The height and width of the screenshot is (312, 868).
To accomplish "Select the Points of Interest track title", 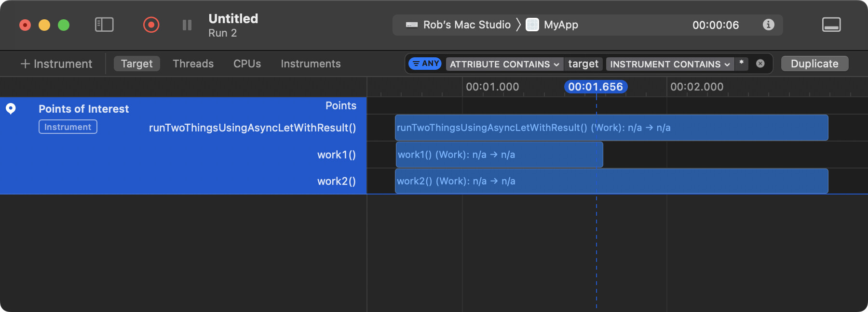I will pos(84,109).
